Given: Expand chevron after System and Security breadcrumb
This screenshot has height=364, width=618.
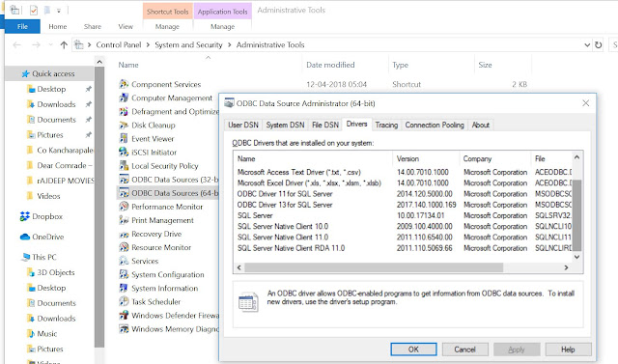Looking at the screenshot, I should click(x=230, y=45).
